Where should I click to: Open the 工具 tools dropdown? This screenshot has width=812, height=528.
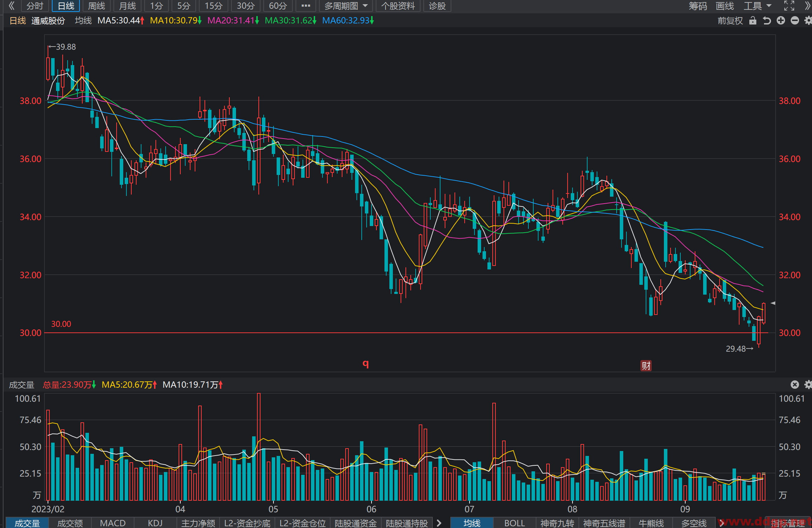(x=757, y=6)
